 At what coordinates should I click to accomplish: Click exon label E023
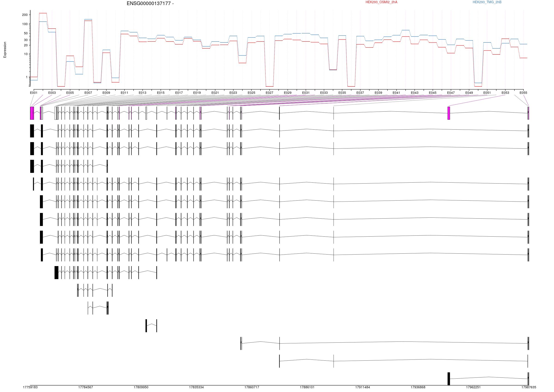click(x=233, y=93)
